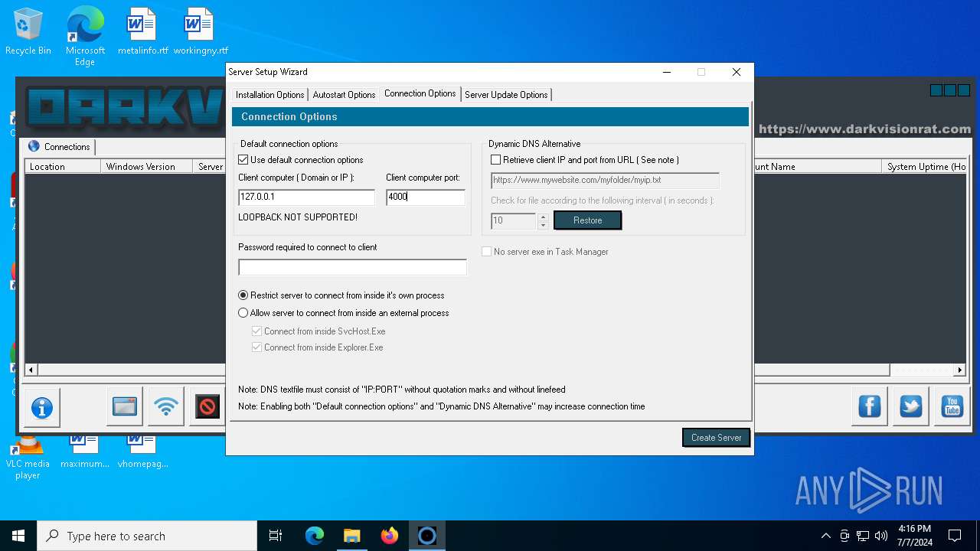Click the Restore button
The height and width of the screenshot is (551, 980).
(x=587, y=220)
